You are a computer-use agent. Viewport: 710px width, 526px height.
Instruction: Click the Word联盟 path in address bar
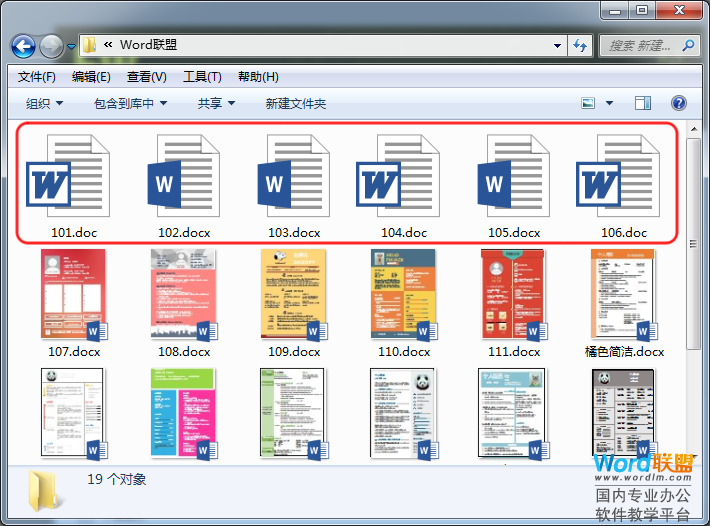148,45
